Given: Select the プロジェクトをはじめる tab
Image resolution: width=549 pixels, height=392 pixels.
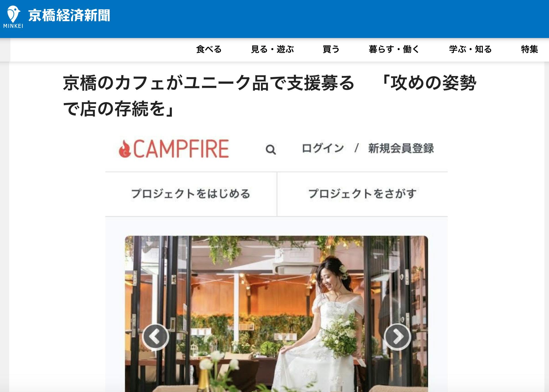Looking at the screenshot, I should pos(191,194).
